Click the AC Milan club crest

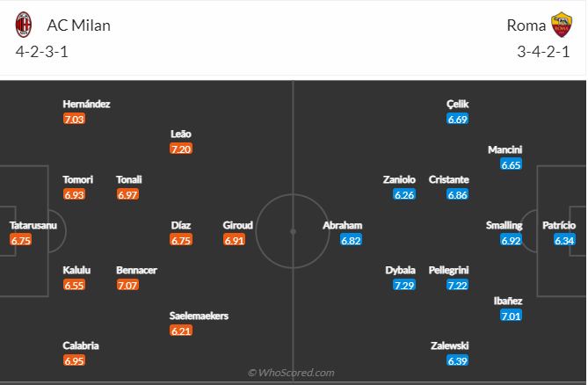24,25
